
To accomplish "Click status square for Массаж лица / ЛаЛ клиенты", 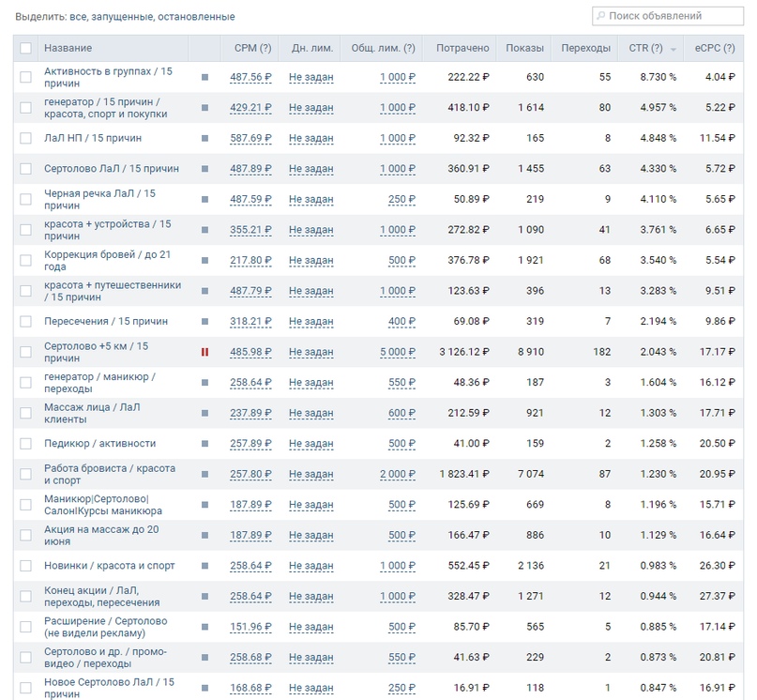I will (x=204, y=413).
